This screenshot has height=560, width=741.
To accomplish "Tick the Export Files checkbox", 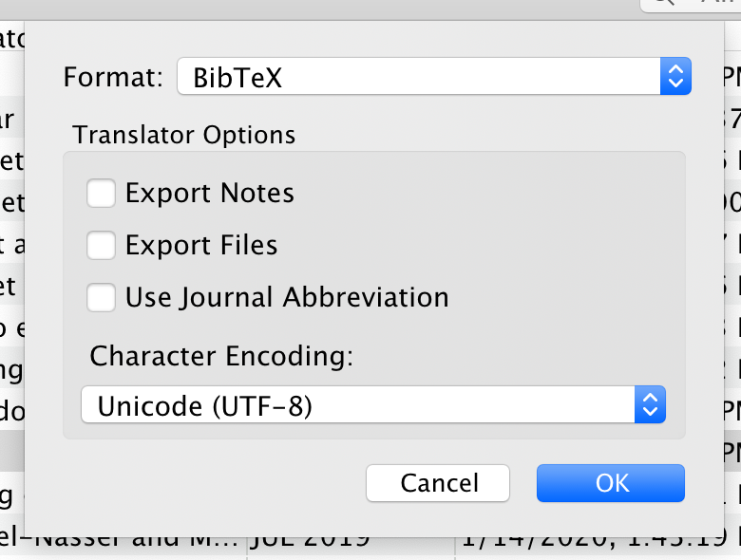I will click(101, 246).
